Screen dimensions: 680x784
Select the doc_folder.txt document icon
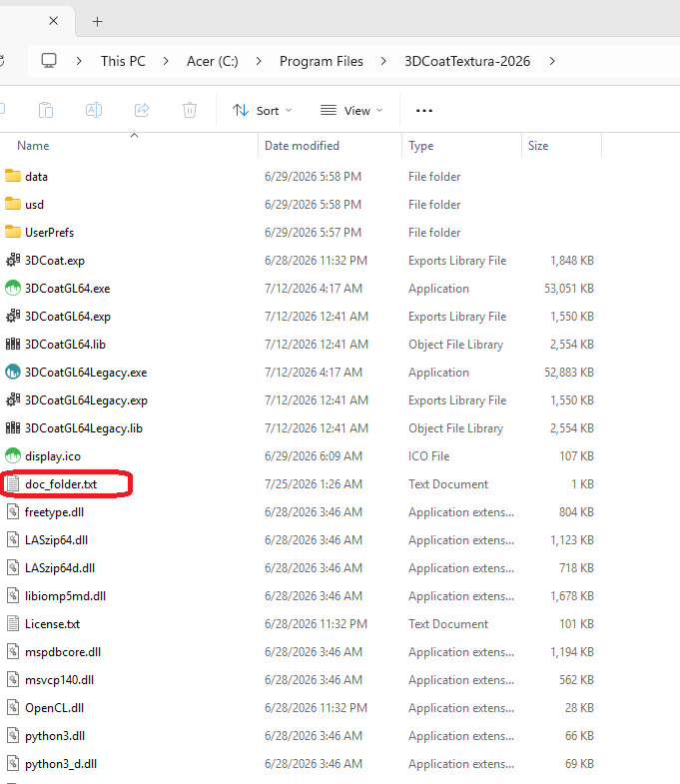point(13,484)
